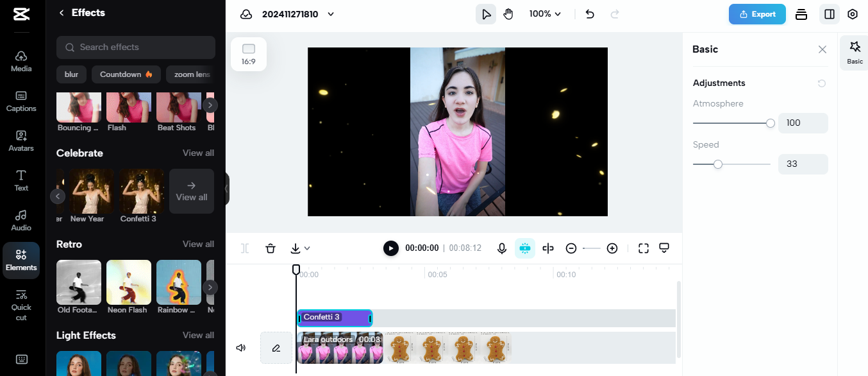
Task: Click the split-at-playhead align icon
Action: pyautogui.click(x=548, y=248)
